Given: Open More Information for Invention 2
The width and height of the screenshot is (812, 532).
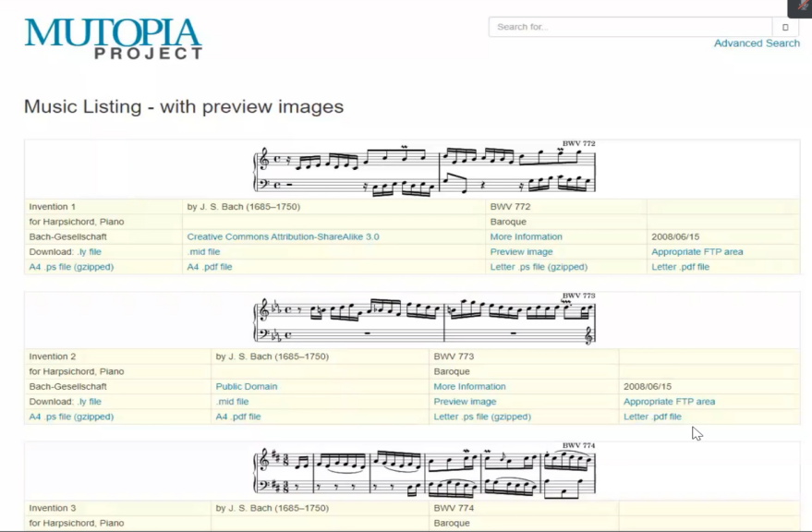Looking at the screenshot, I should click(x=469, y=387).
